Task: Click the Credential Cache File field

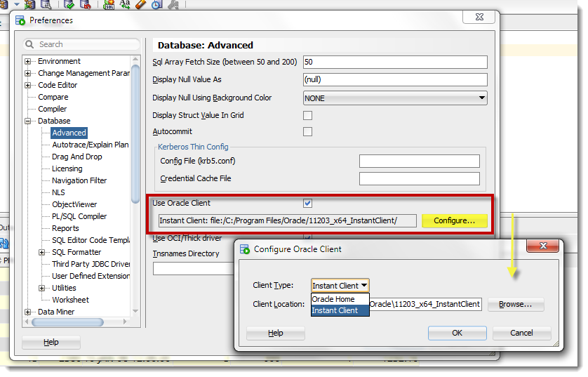Action: [x=420, y=178]
